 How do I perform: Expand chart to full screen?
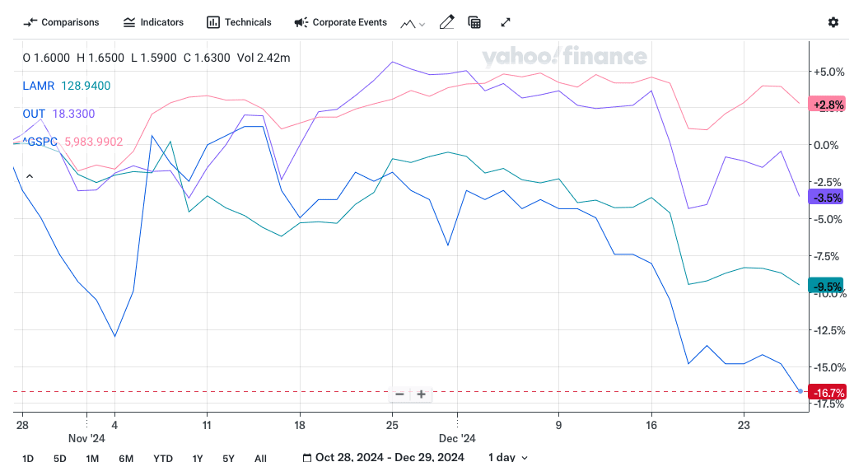(506, 22)
